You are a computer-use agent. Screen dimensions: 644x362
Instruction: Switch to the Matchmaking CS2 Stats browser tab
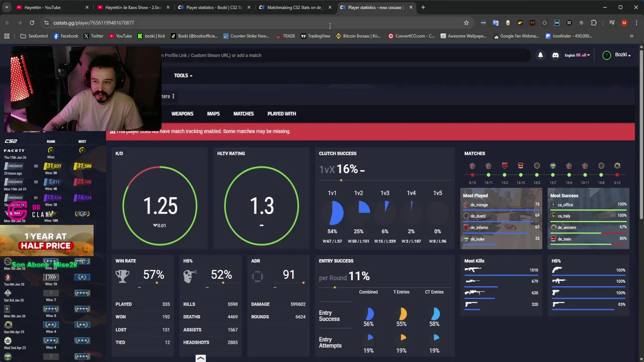294,8
